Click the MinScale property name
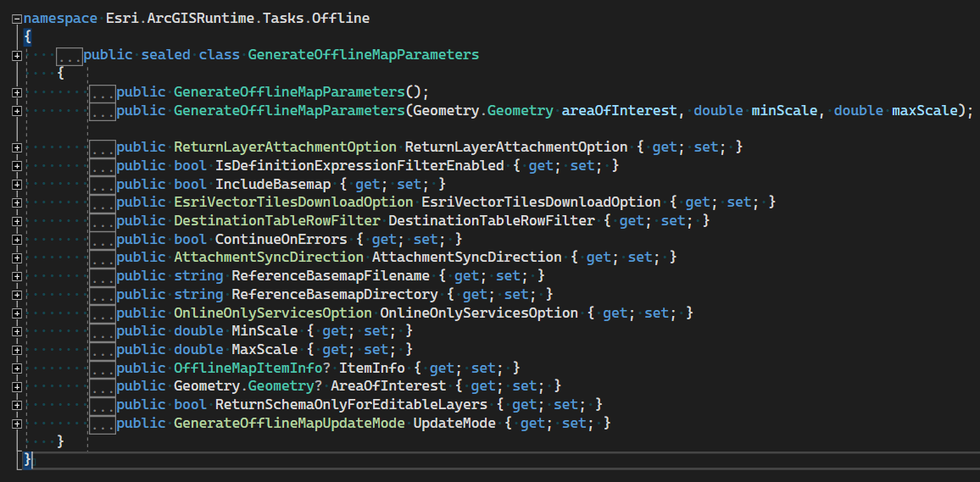The image size is (980, 482). point(264,331)
